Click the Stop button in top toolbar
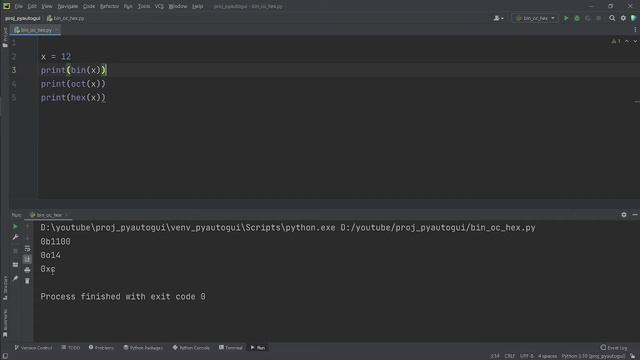Viewport: 640px width, 360px height. [598, 18]
